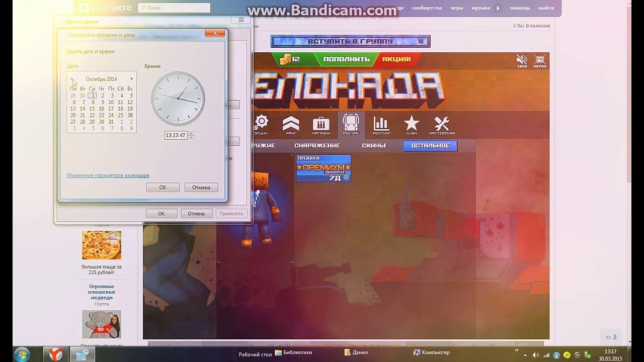Open the teddy bear ad thumbnail
The width and height of the screenshot is (644, 362).
[102, 324]
